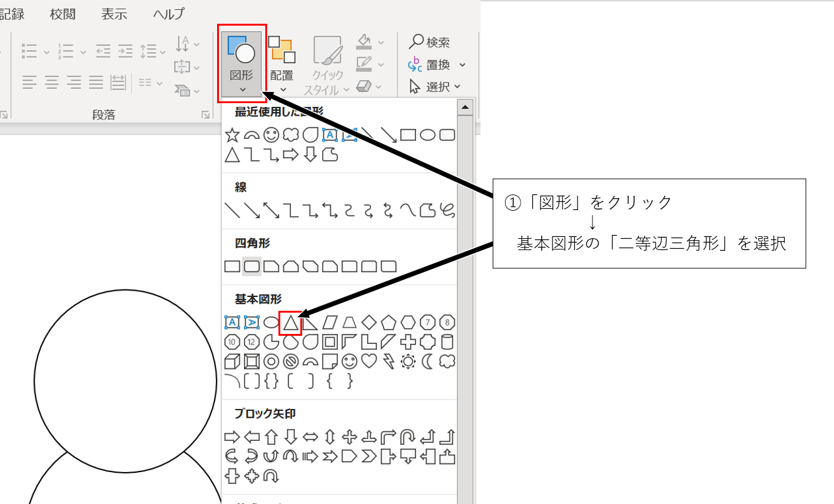This screenshot has width=834, height=504.
Task: Select right triangle in 基本図形 section
Action: tap(310, 323)
